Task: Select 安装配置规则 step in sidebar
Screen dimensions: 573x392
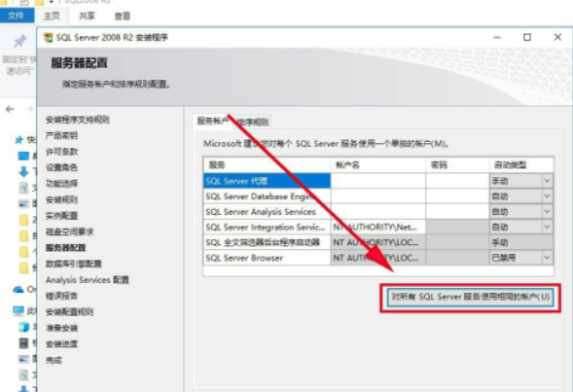Action: tap(69, 311)
